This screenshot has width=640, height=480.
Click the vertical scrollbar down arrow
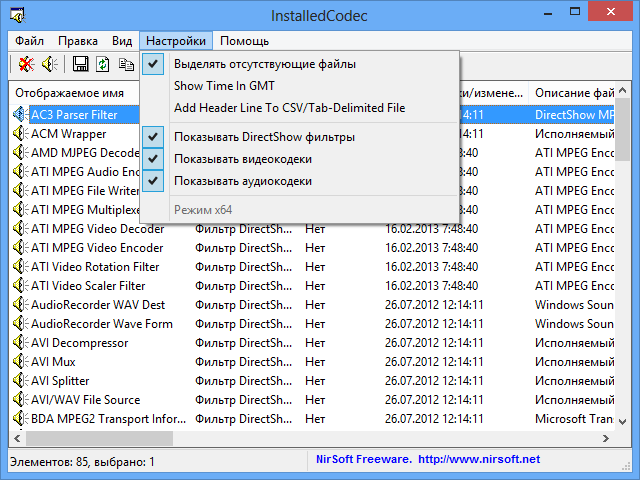pos(622,422)
